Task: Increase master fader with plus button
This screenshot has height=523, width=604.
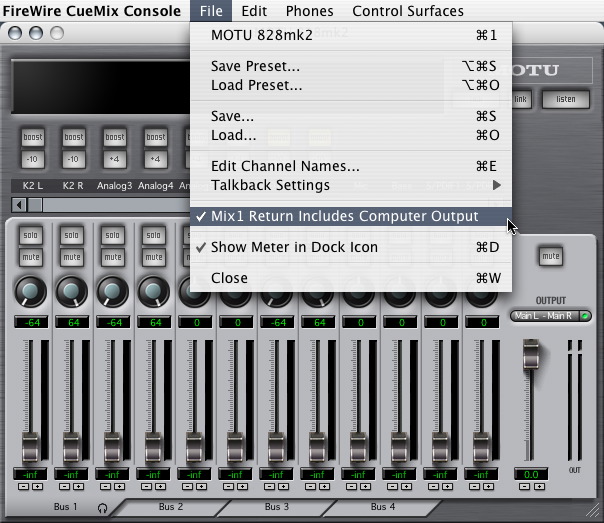Action: 539,487
